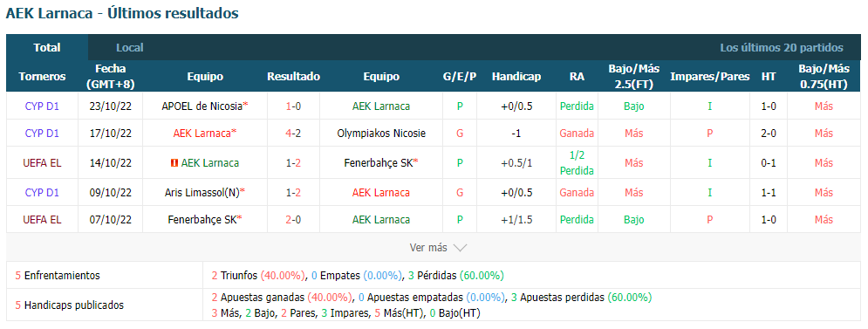Screen dimensions: 868x329
Task: Click the Aris Limassol(N) team name
Action: point(202,192)
